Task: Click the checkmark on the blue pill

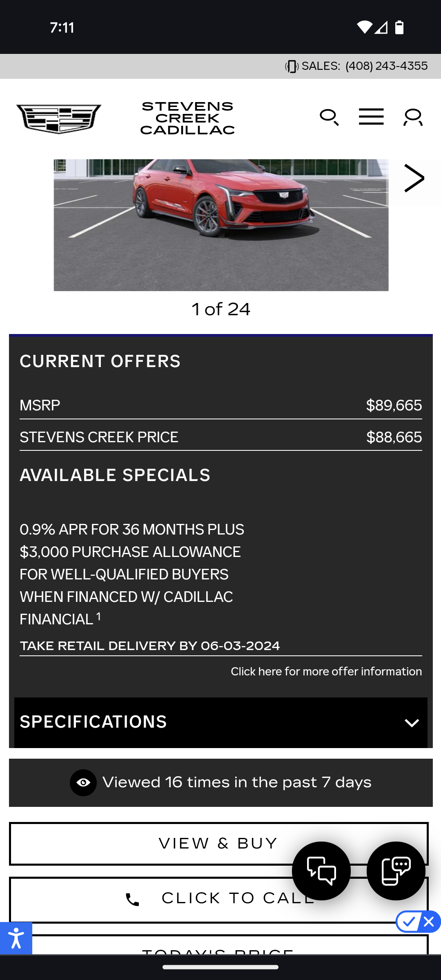Action: click(x=409, y=922)
